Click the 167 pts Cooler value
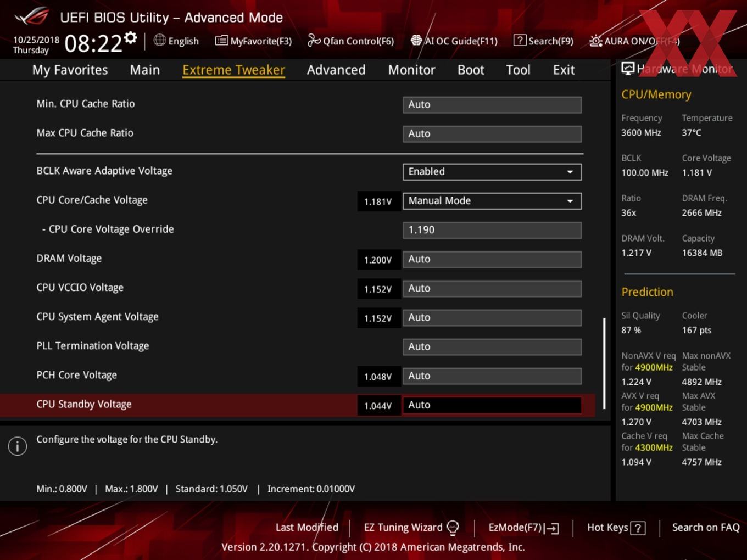The height and width of the screenshot is (560, 747). click(696, 330)
